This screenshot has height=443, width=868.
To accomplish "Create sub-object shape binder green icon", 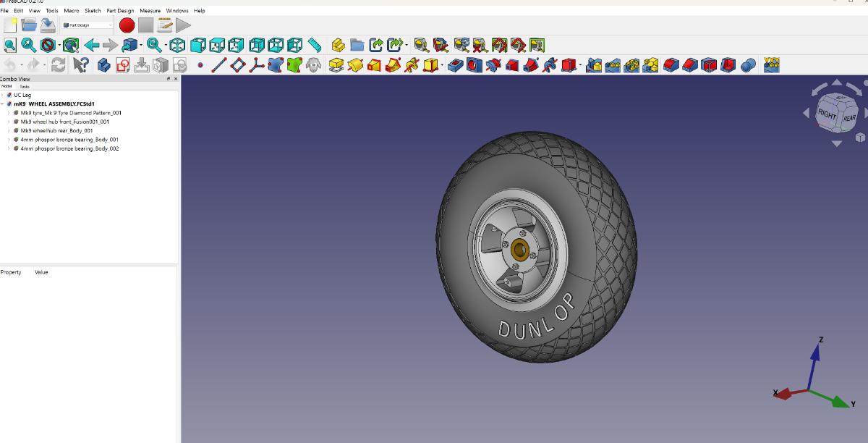I will point(294,65).
